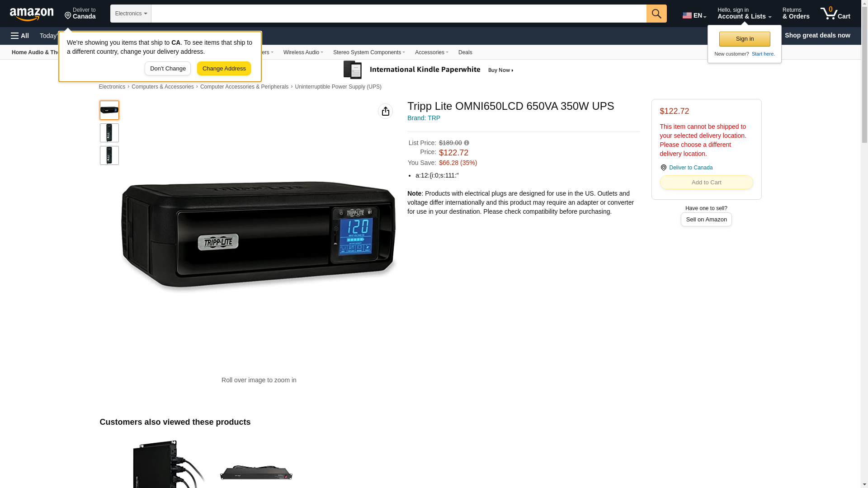This screenshot has width=868, height=488.
Task: Expand the Electronics search category dropdown
Action: [131, 14]
